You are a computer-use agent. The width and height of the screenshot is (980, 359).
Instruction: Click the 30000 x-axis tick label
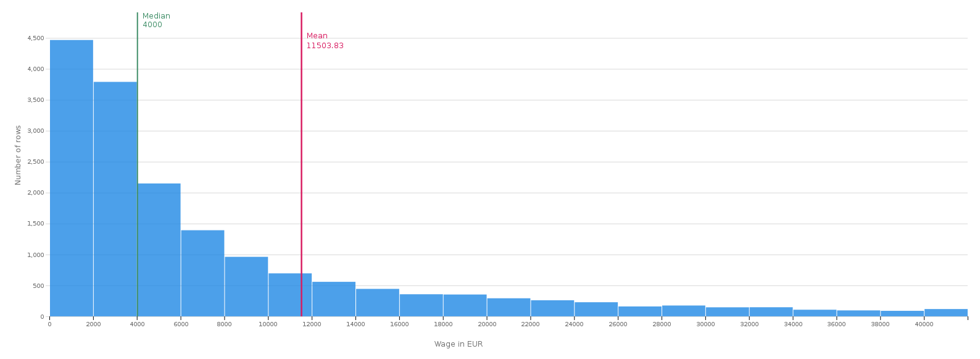[705, 324]
